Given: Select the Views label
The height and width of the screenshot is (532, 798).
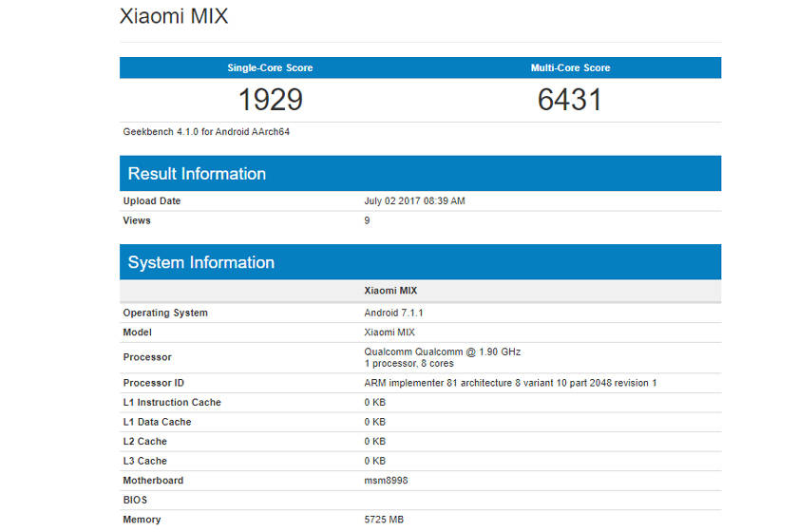Looking at the screenshot, I should [137, 220].
